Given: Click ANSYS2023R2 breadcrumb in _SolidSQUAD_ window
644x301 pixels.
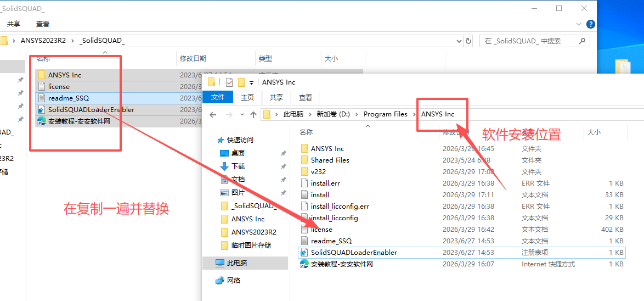Looking at the screenshot, I should (x=43, y=41).
